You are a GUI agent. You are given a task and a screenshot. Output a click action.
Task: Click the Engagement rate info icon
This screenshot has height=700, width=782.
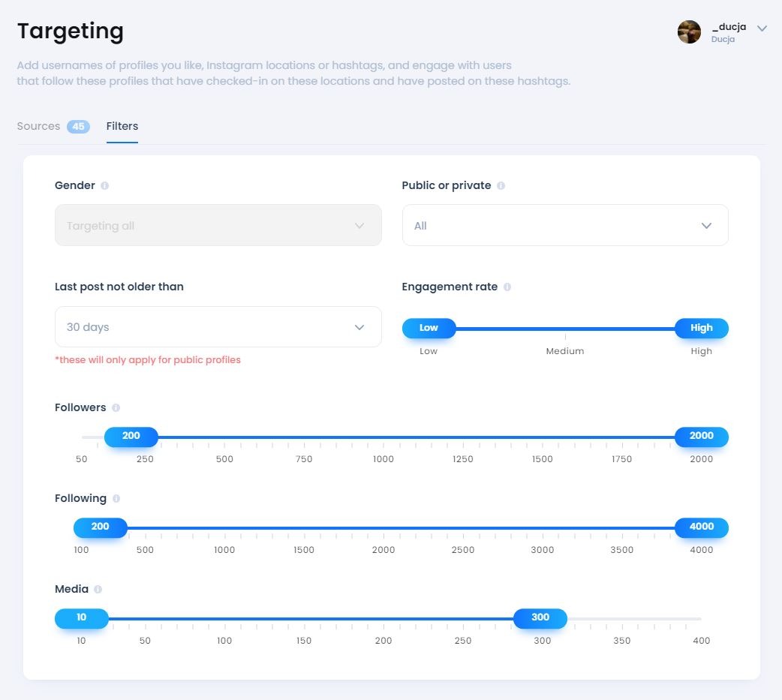click(507, 287)
